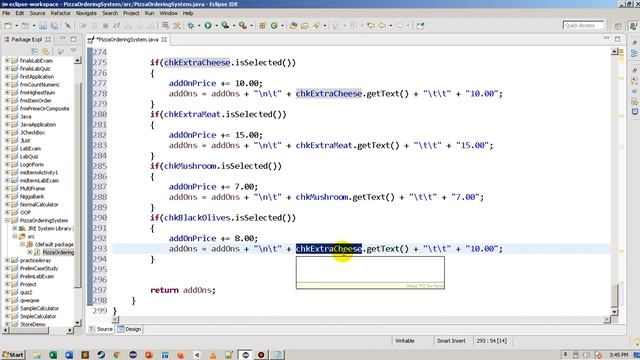Image resolution: width=640 pixels, height=360 pixels.
Task: Click the New file toolbar icon
Action: coord(8,26)
